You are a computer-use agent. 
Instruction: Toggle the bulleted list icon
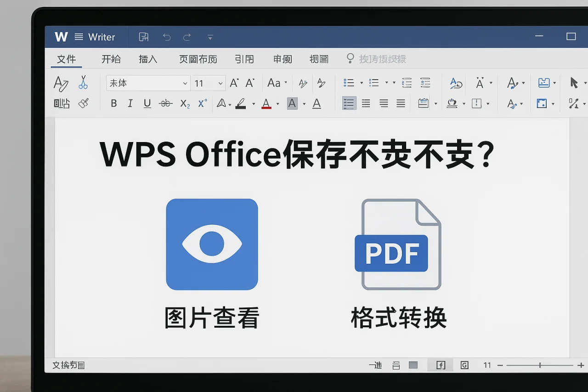tap(349, 83)
